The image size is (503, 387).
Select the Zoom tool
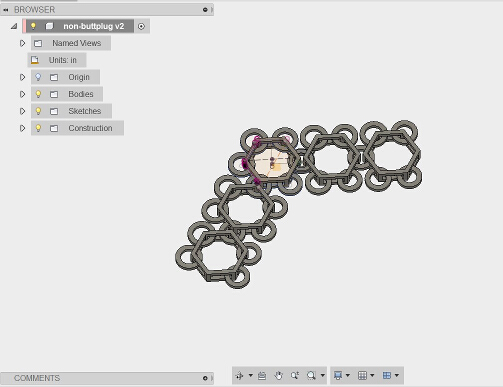click(294, 376)
